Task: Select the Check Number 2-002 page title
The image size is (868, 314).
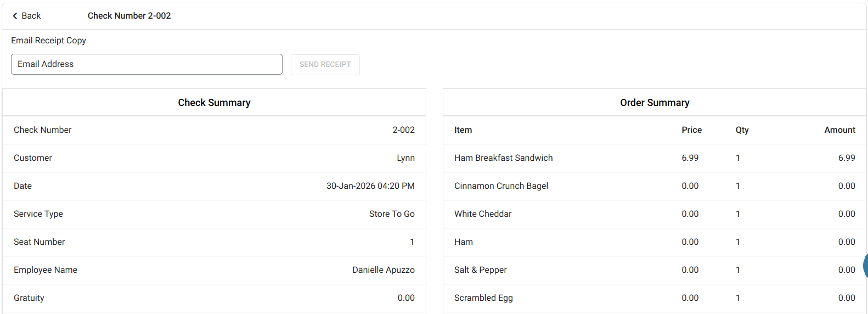Action: point(129,16)
